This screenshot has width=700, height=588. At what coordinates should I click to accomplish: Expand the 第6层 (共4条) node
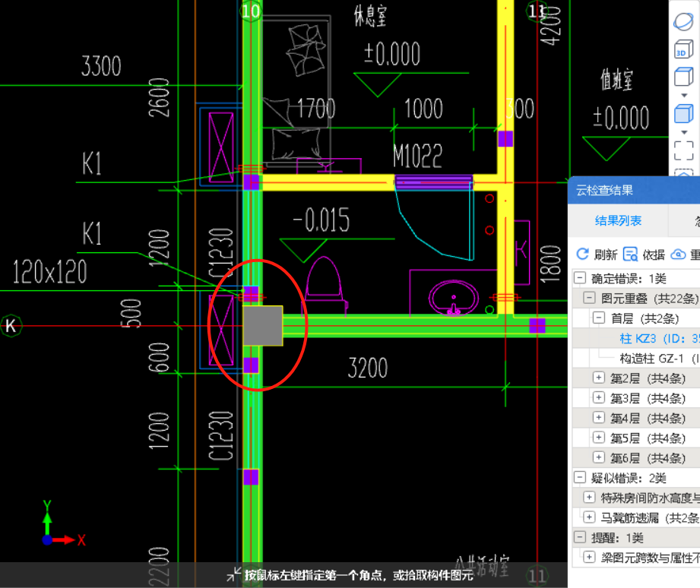599,457
